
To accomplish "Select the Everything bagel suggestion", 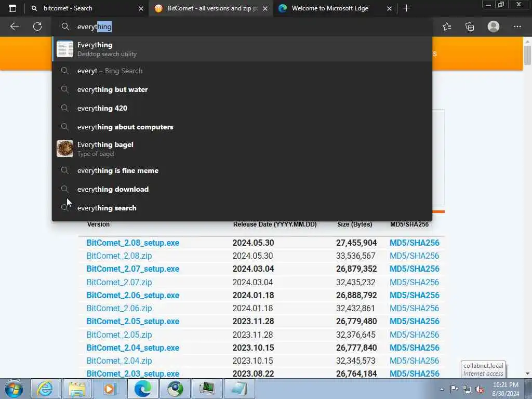I will coord(242,149).
